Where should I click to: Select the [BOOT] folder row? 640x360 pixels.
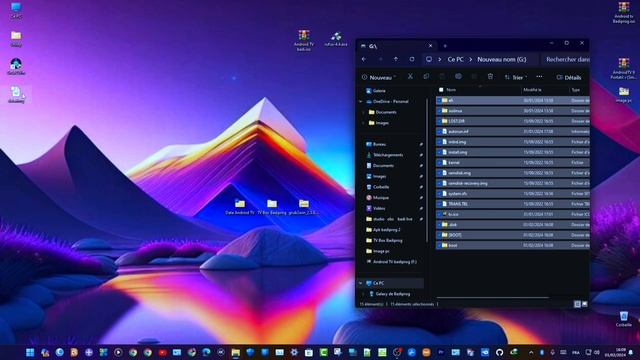point(513,235)
